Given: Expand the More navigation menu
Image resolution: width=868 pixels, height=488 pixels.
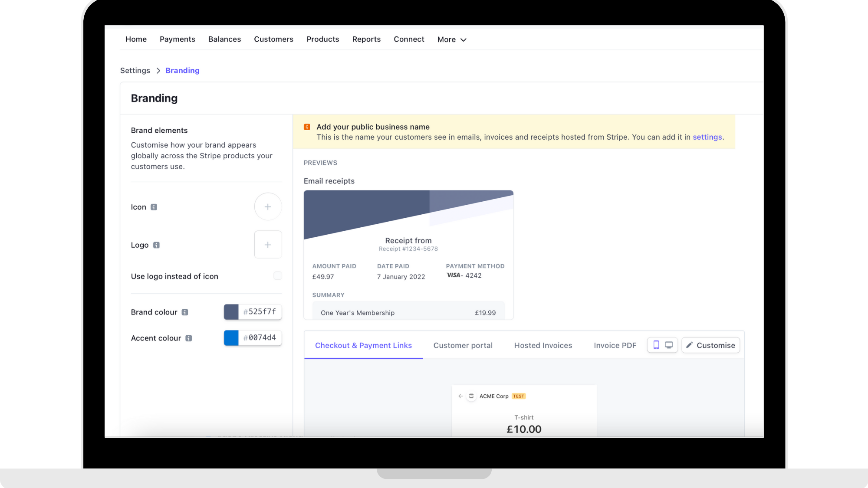Looking at the screenshot, I should (x=452, y=39).
